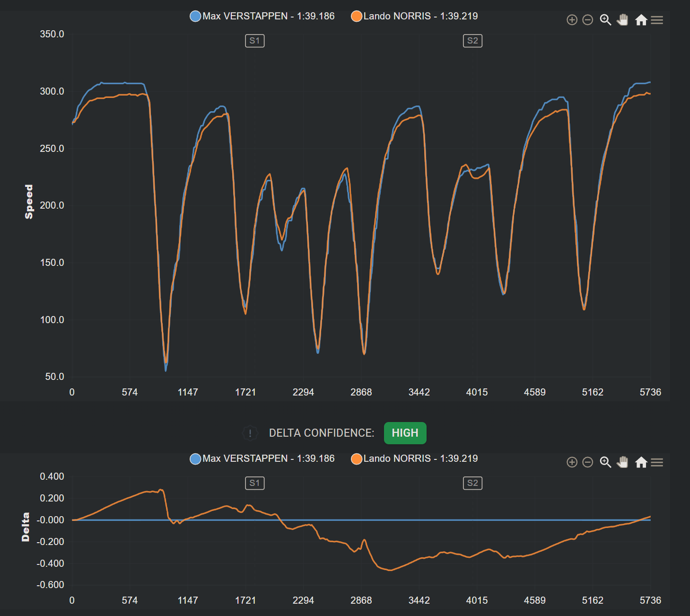Select the selection zoom tool on delta chart
690x616 pixels.
[x=605, y=462]
